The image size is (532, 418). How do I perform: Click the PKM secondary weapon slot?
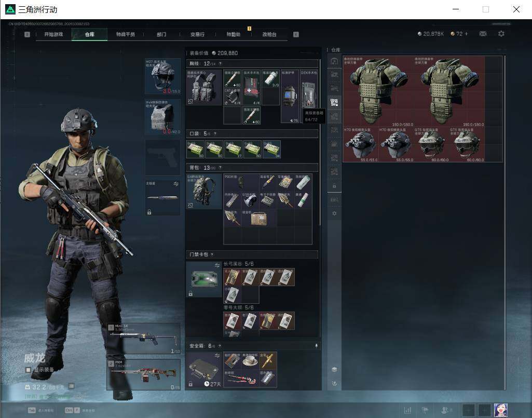tap(144, 374)
